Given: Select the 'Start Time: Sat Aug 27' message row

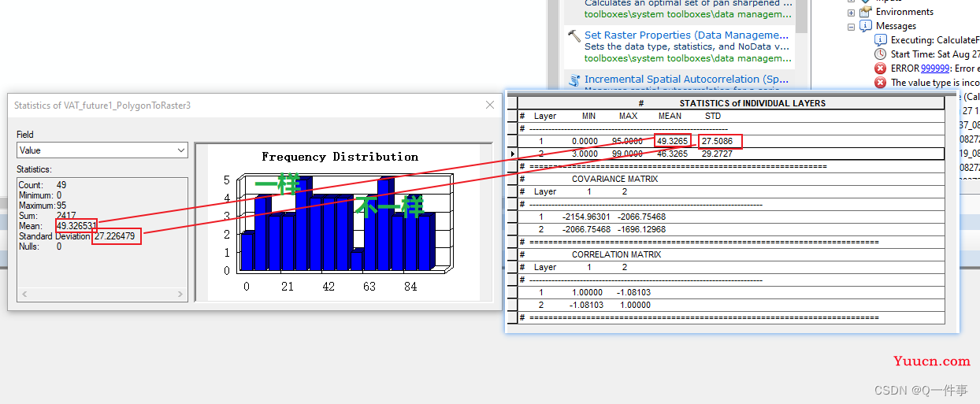Looking at the screenshot, I should tap(935, 54).
